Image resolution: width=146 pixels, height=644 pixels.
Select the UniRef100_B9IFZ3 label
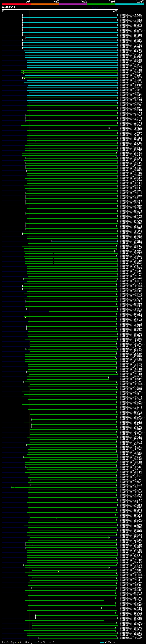click(x=131, y=613)
